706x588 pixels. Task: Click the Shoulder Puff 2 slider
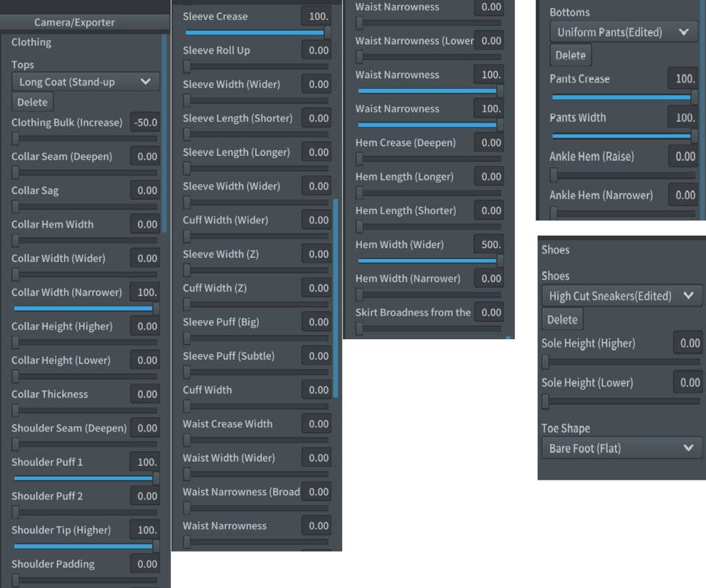85,512
